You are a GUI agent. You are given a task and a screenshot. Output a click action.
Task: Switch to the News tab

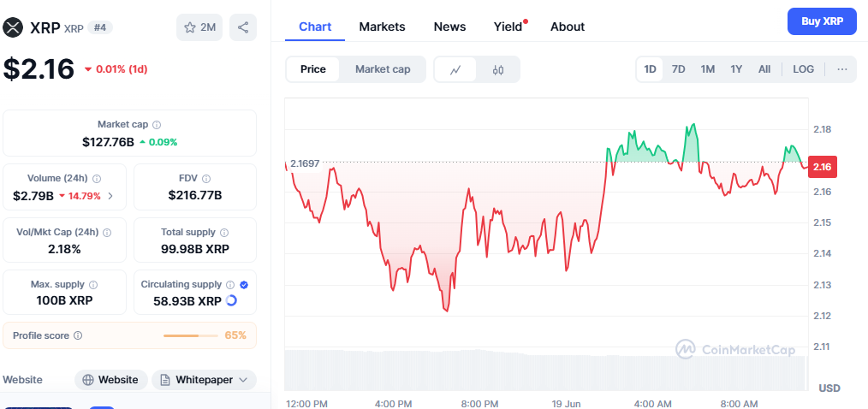point(449,27)
